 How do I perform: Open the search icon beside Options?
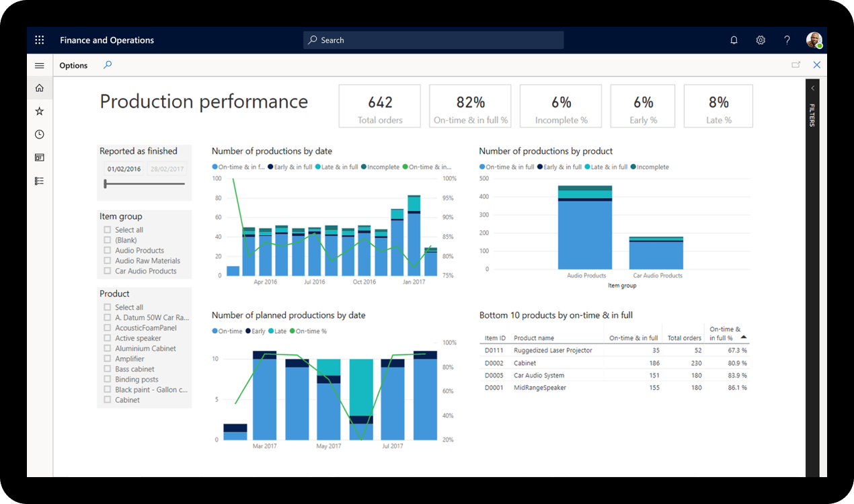(108, 65)
